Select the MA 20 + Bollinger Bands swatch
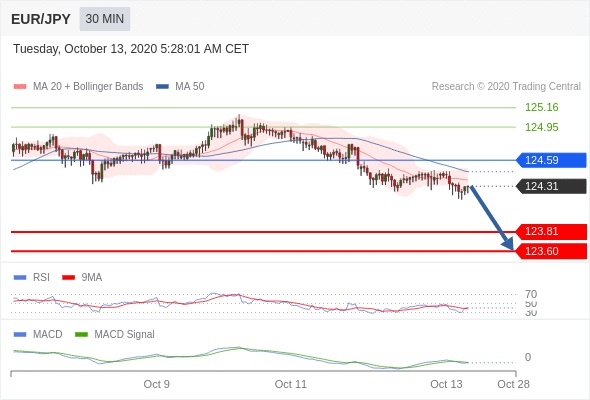 [20, 87]
